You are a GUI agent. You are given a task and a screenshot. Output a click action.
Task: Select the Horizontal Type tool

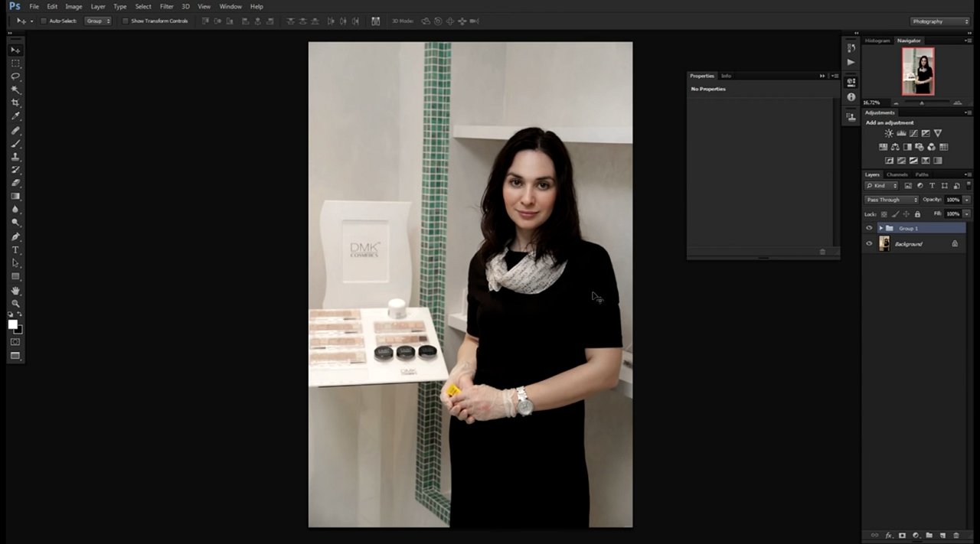[x=15, y=249]
